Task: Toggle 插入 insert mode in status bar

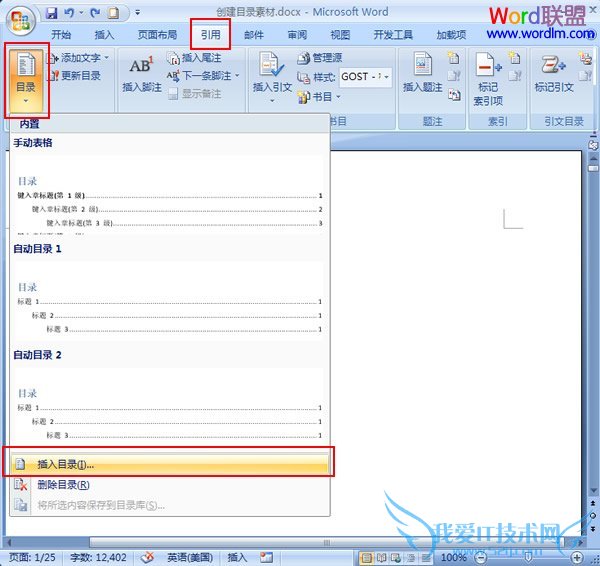Action: click(x=237, y=557)
